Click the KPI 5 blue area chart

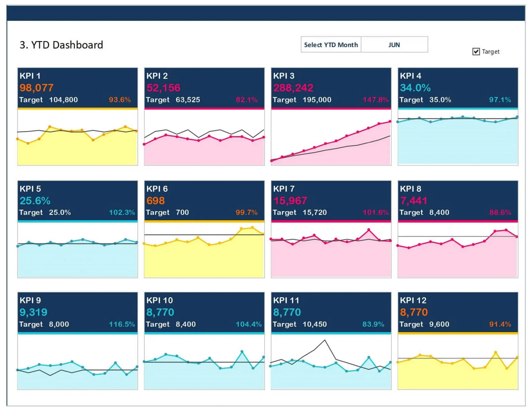tap(78, 250)
